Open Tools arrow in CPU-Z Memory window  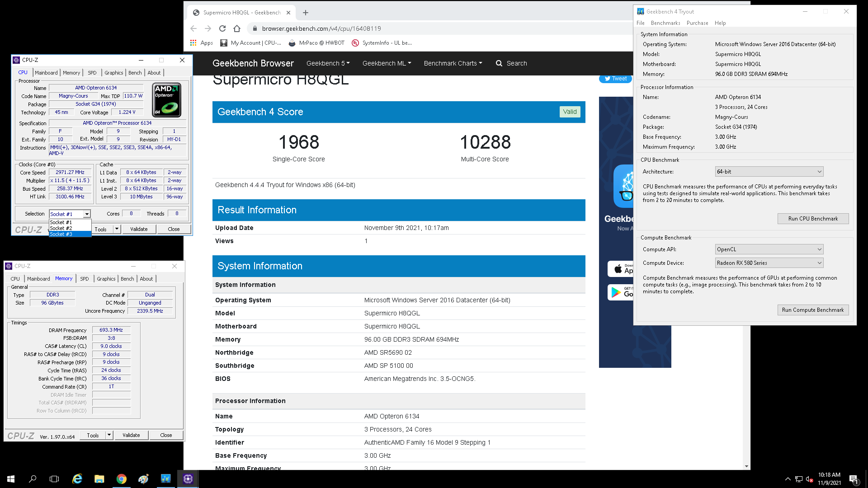(x=109, y=435)
